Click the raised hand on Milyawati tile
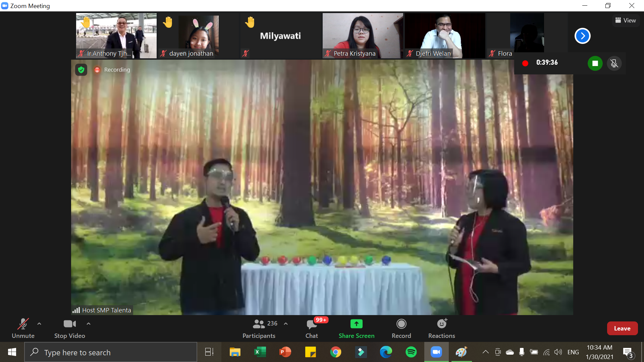The image size is (644, 362). 250,22
